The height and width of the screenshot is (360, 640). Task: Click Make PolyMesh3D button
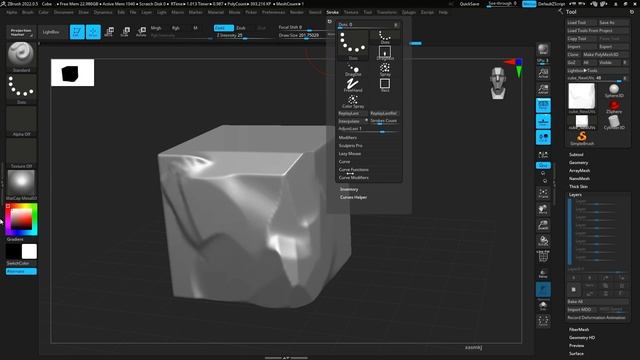605,54
